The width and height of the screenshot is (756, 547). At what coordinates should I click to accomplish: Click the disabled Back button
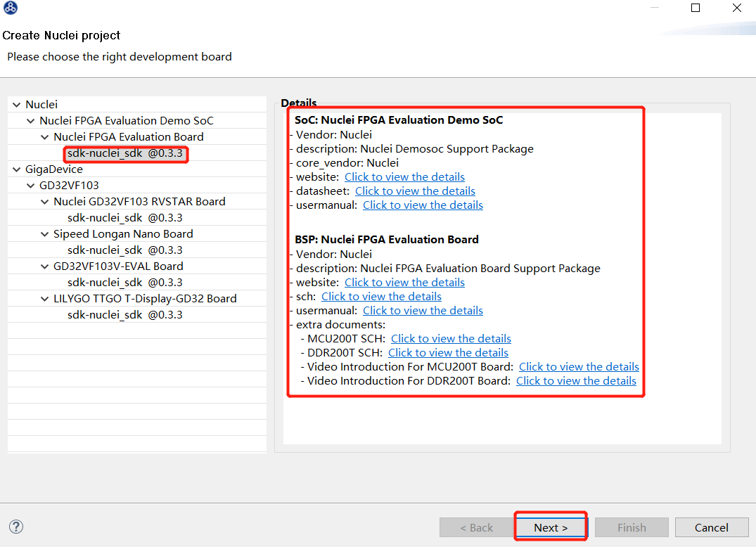click(x=476, y=528)
